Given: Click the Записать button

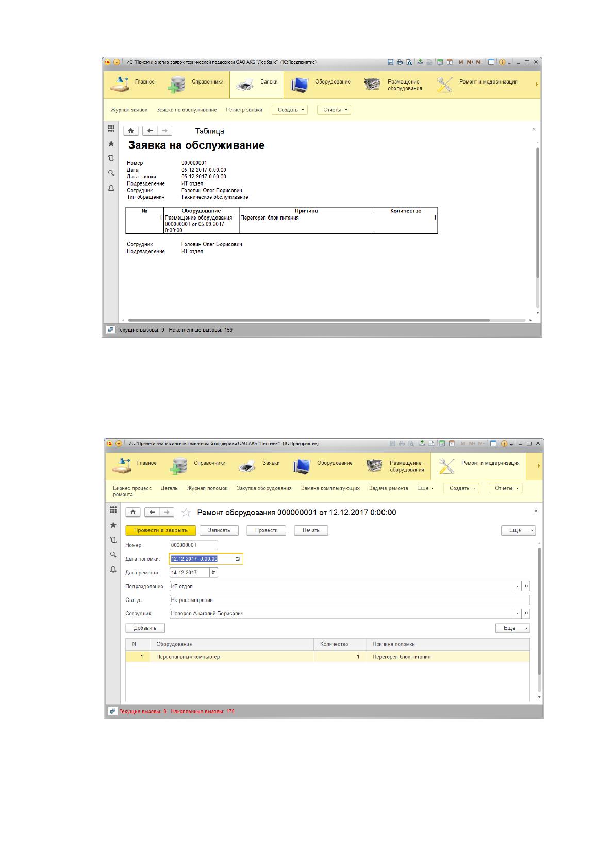Looking at the screenshot, I should click(219, 530).
